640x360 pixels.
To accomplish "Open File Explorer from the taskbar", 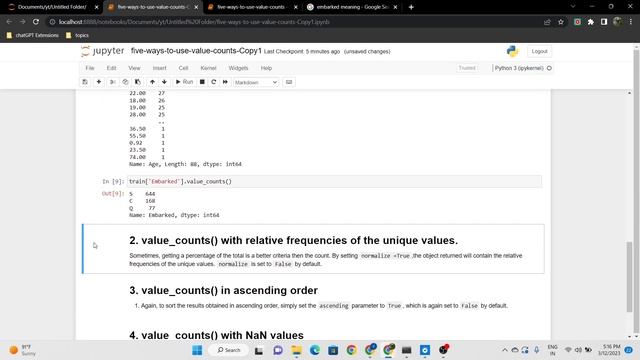I will [x=296, y=350].
